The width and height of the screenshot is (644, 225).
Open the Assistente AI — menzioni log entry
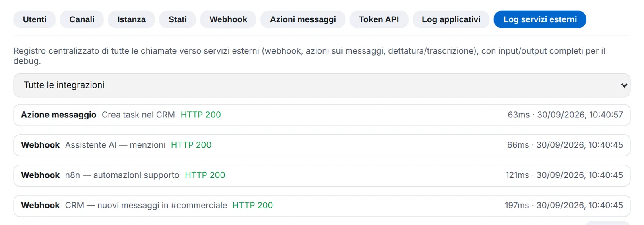coord(322,145)
